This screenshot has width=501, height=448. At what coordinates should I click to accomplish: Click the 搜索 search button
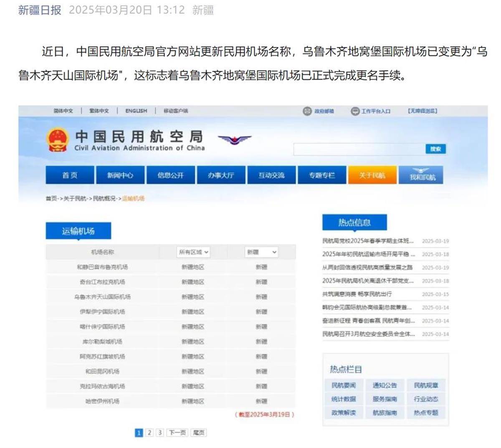[436, 149]
